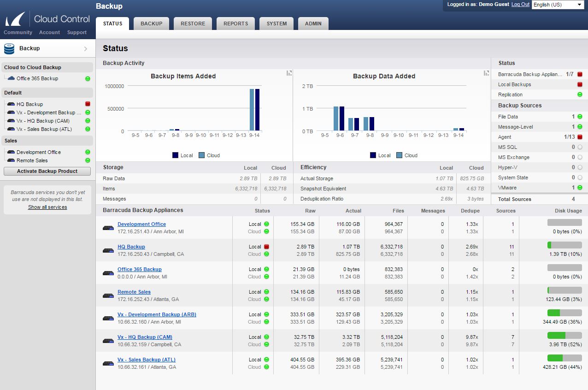
Task: Click the green VMware status indicator
Action: (580, 188)
